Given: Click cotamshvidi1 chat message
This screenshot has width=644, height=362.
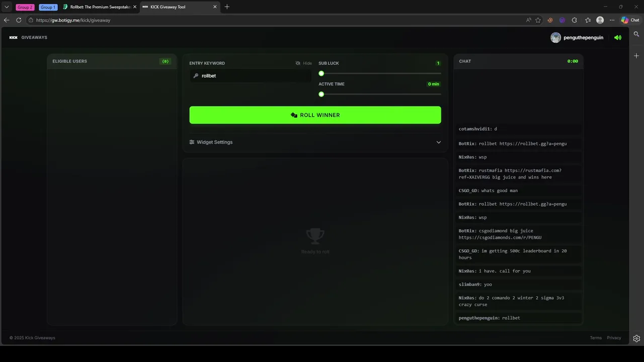Looking at the screenshot, I should click(518, 129).
